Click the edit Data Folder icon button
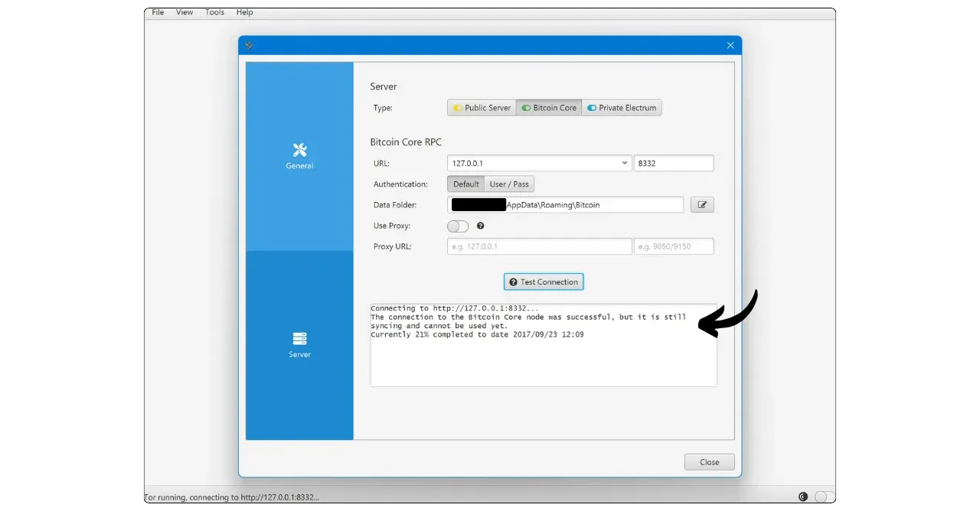Viewport: 980px width, 511px height. pos(702,205)
